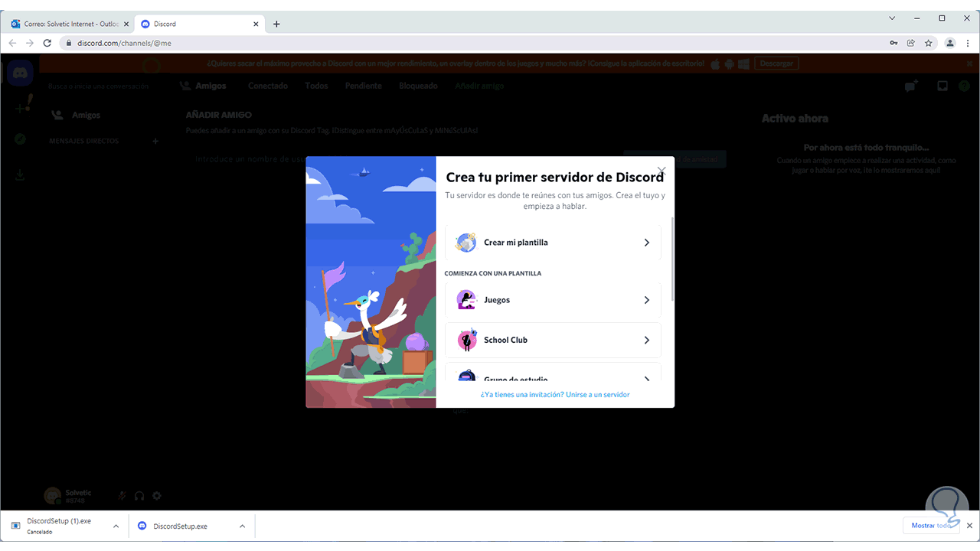Click the saved passwords key icon
The height and width of the screenshot is (551, 980).
893,43
